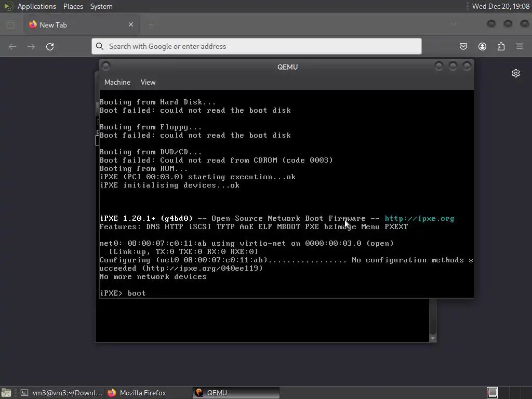532x399 pixels.
Task: Open Firefox list all tabs chevron
Action: click(454, 24)
